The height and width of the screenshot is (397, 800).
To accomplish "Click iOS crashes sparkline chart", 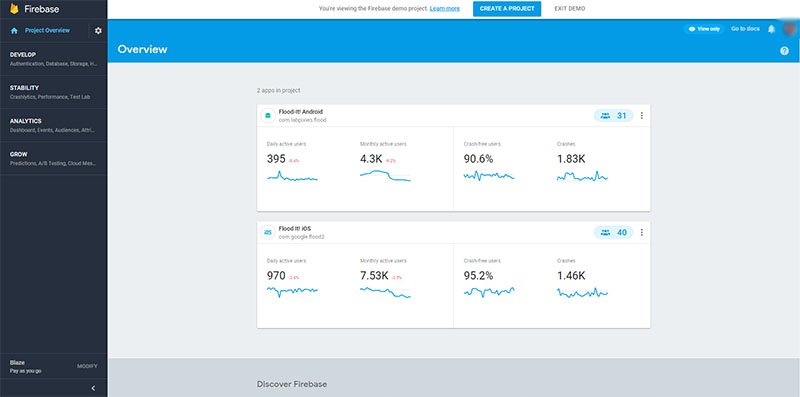I will click(582, 293).
